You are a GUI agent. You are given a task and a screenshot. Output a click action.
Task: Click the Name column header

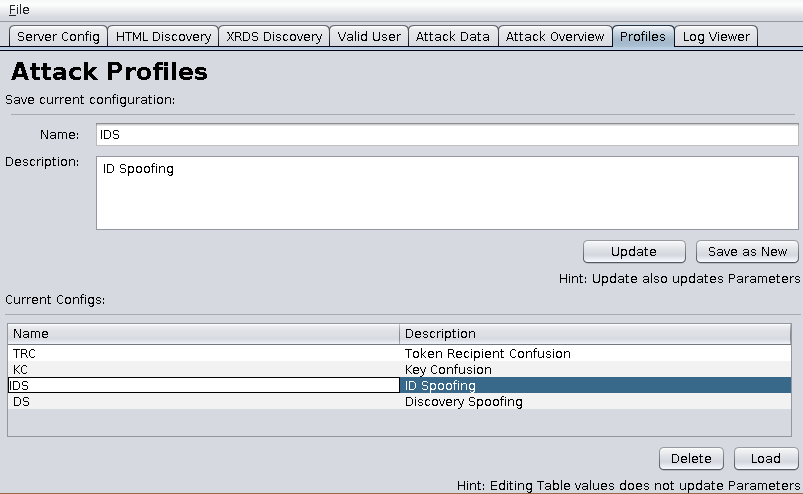pos(204,334)
